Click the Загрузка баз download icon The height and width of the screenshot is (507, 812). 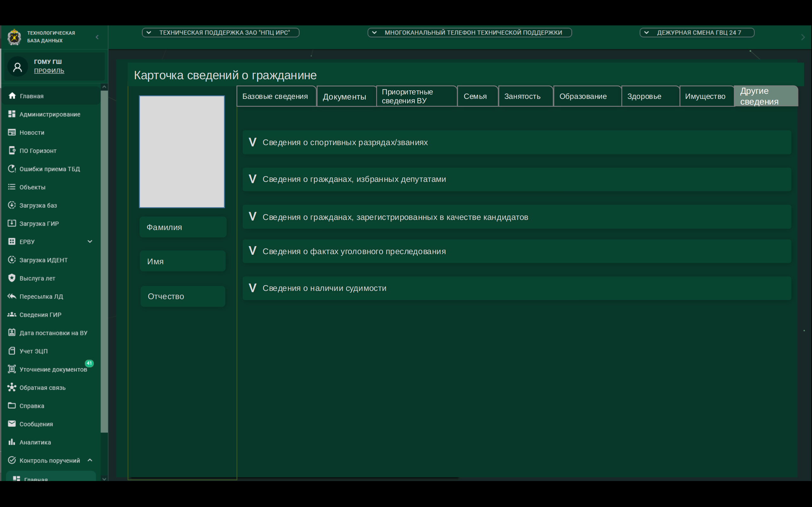(x=12, y=205)
